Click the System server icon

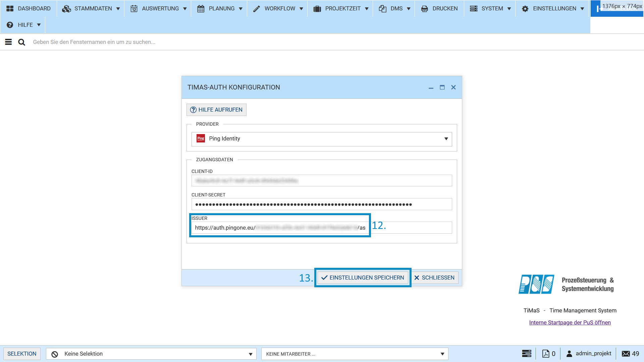point(474,8)
